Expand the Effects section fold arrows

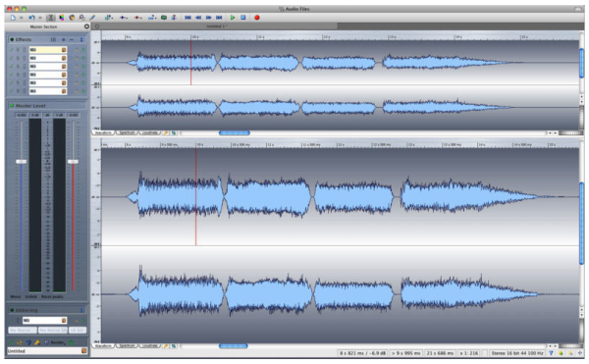[81, 39]
